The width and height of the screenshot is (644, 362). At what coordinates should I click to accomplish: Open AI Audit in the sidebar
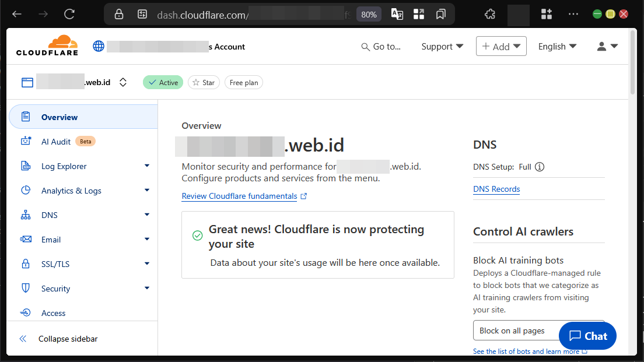click(x=83, y=142)
